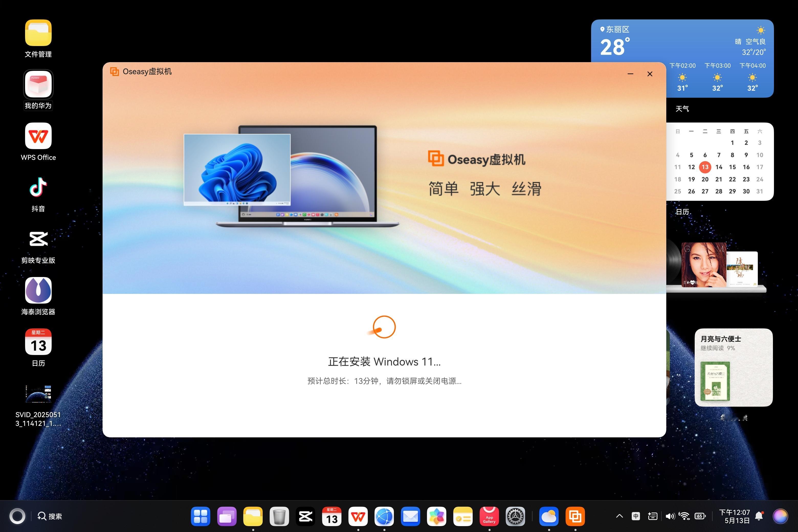Click the 预计总时长：13分钟 notice text
The image size is (798, 532).
click(x=384, y=381)
